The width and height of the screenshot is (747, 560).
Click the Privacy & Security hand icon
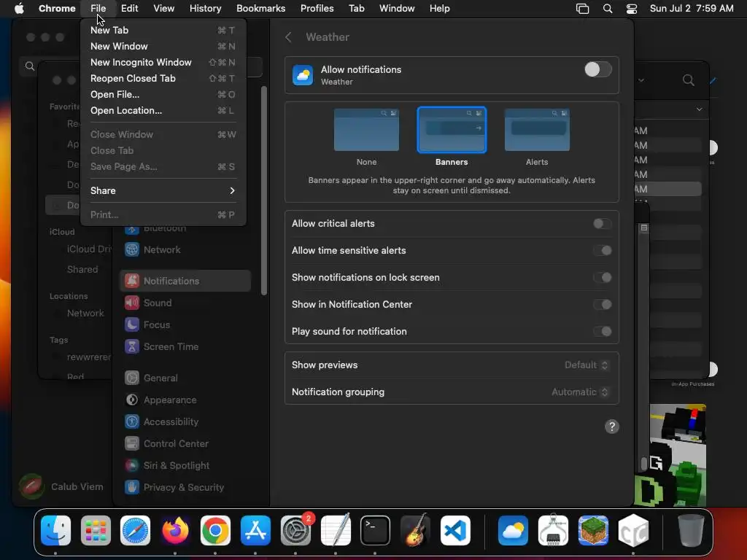[132, 487]
